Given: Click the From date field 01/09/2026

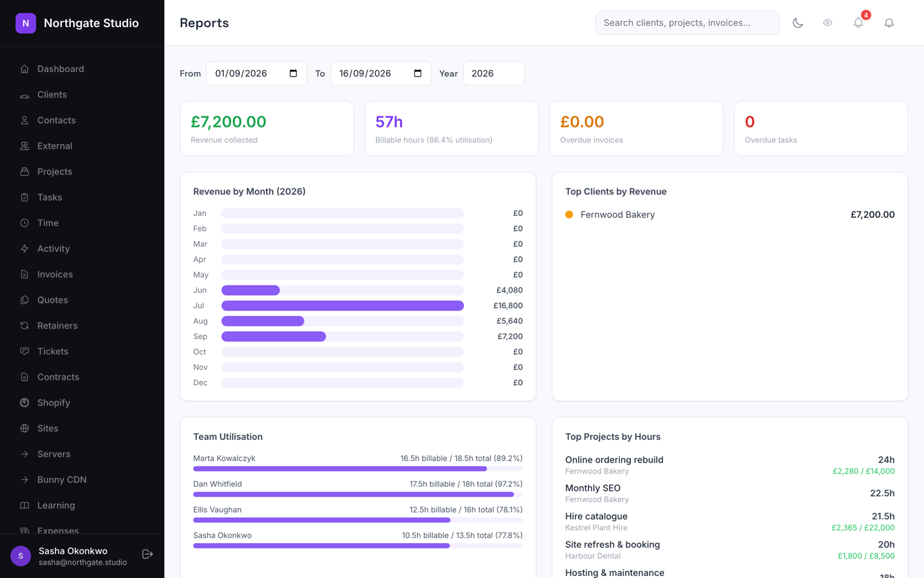Looking at the screenshot, I should click(257, 73).
